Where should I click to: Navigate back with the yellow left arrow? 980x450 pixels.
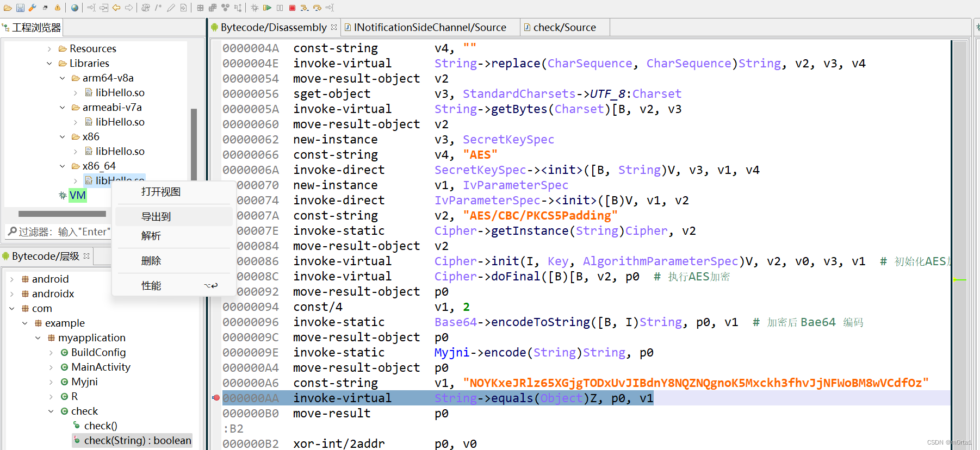tap(116, 8)
